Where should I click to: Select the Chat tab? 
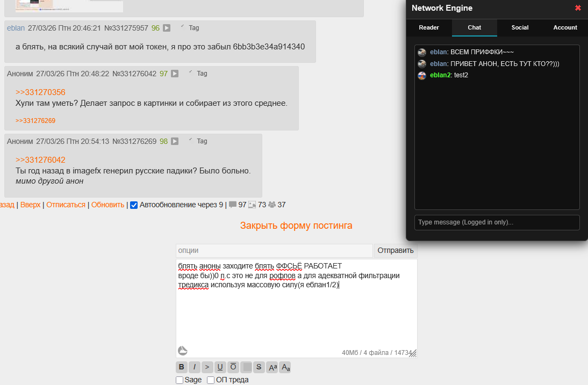pyautogui.click(x=475, y=28)
